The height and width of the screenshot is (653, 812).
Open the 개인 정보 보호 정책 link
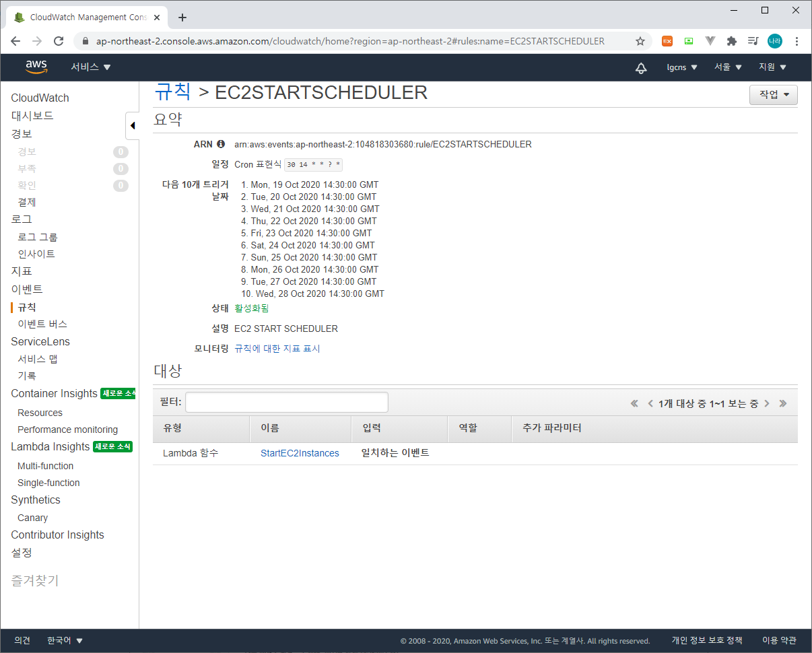tap(707, 641)
